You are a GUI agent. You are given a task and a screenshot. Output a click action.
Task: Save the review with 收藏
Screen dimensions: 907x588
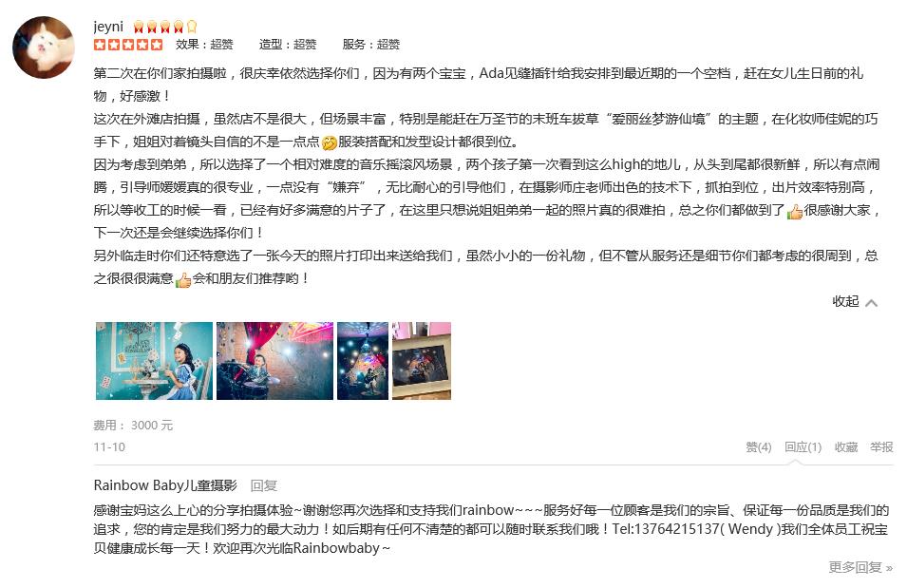tap(845, 446)
